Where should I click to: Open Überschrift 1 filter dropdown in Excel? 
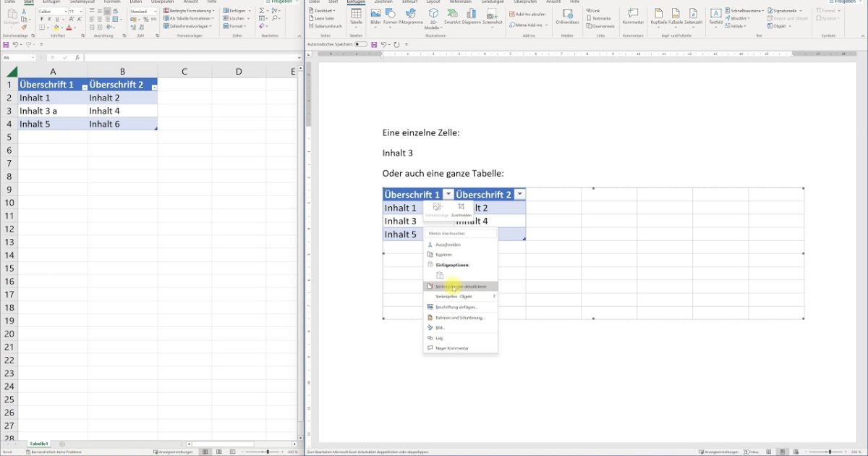pos(85,87)
